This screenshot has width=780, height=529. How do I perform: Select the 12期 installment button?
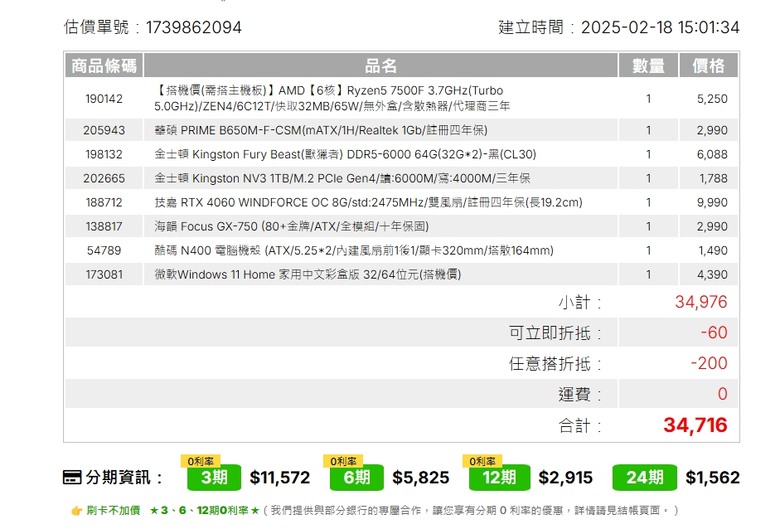click(499, 477)
